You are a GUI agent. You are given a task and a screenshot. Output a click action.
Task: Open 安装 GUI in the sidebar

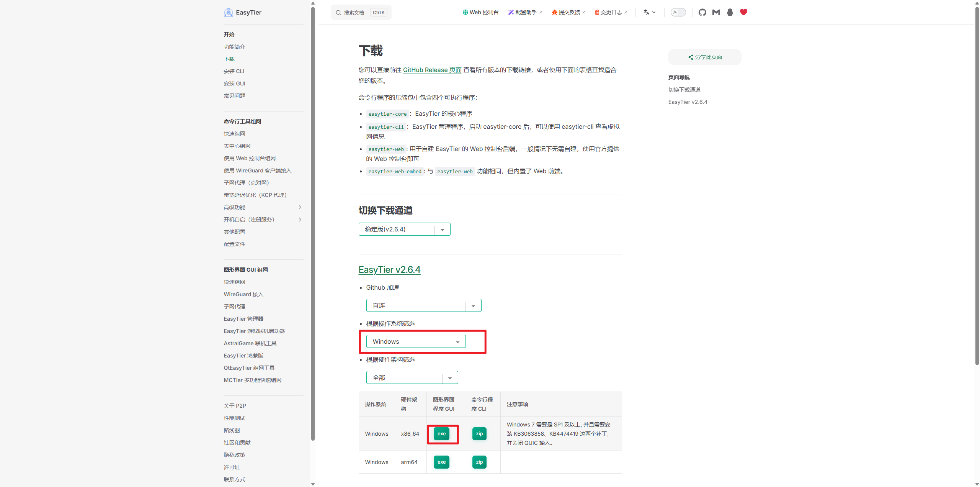coord(234,84)
